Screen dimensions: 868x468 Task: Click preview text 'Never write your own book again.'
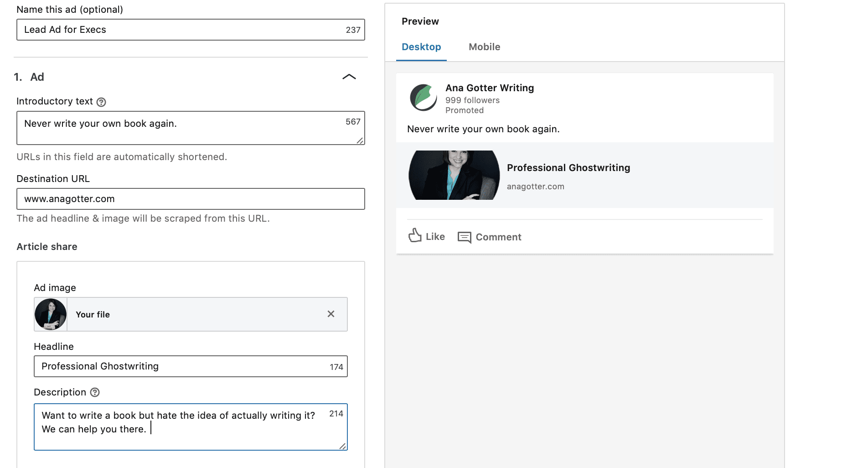click(x=483, y=129)
